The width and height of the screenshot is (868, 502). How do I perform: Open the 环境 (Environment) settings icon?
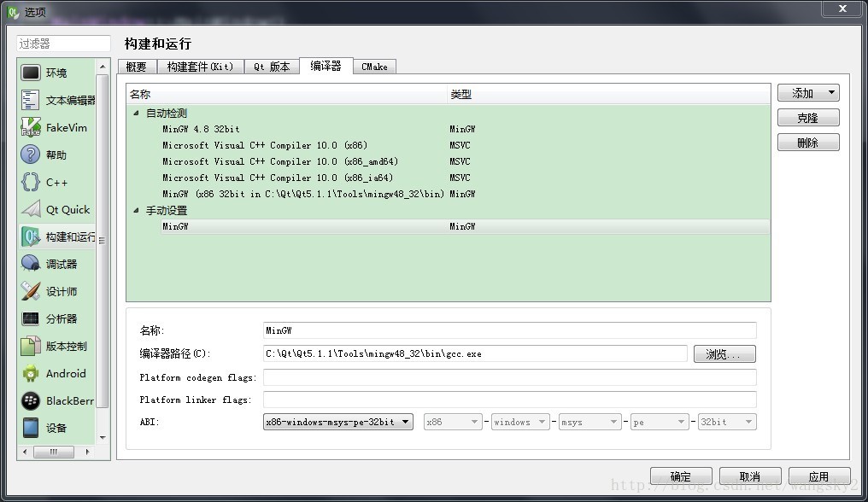(31, 73)
